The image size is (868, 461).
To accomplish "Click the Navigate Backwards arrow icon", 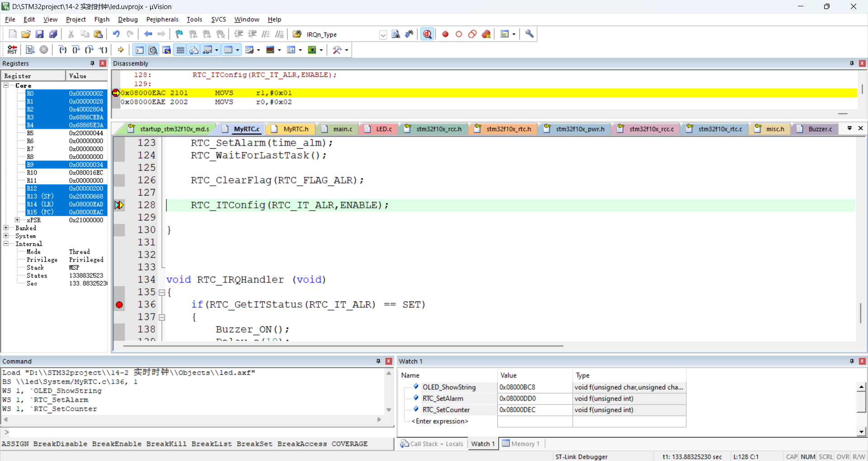I will point(148,34).
